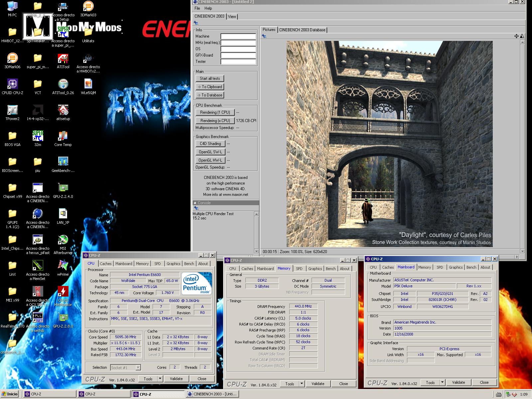The width and height of the screenshot is (532, 399).
Task: Open Graphics tab in the CPU-Z Mainboard window
Action: (x=456, y=267)
